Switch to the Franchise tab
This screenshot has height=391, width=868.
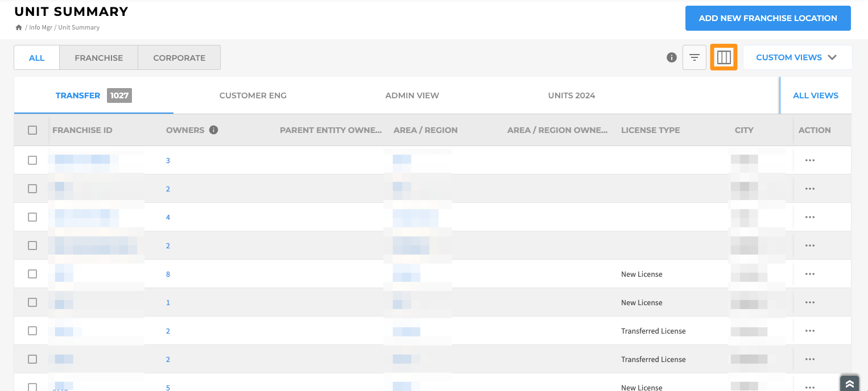(x=99, y=58)
